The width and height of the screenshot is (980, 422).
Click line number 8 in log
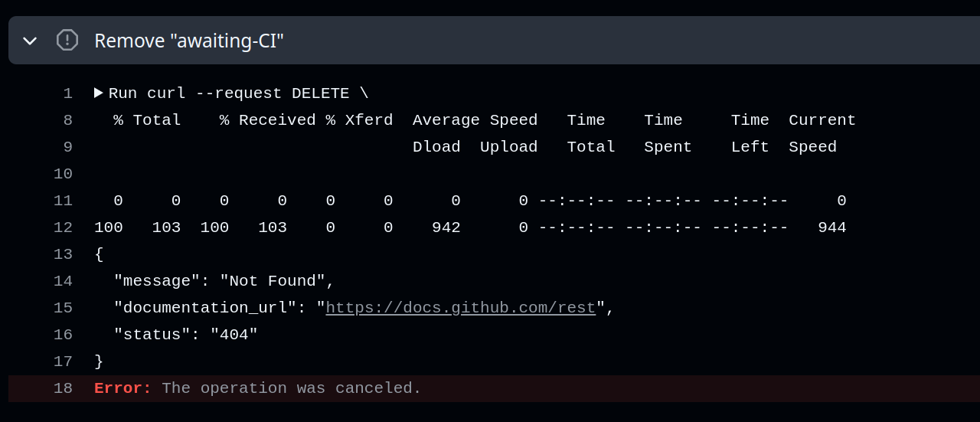[x=67, y=120]
